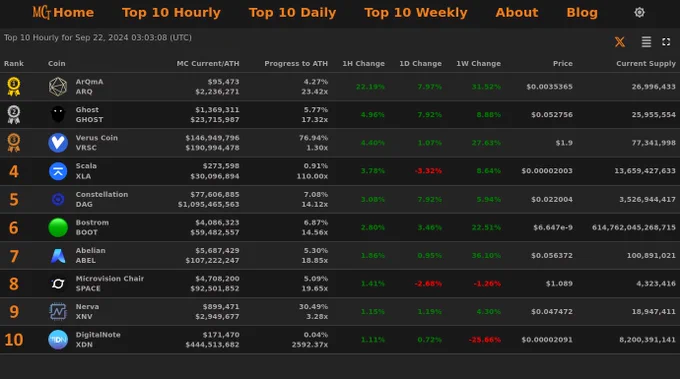Click Nerva supply 18,947,411
The width and height of the screenshot is (680, 379).
tap(654, 311)
